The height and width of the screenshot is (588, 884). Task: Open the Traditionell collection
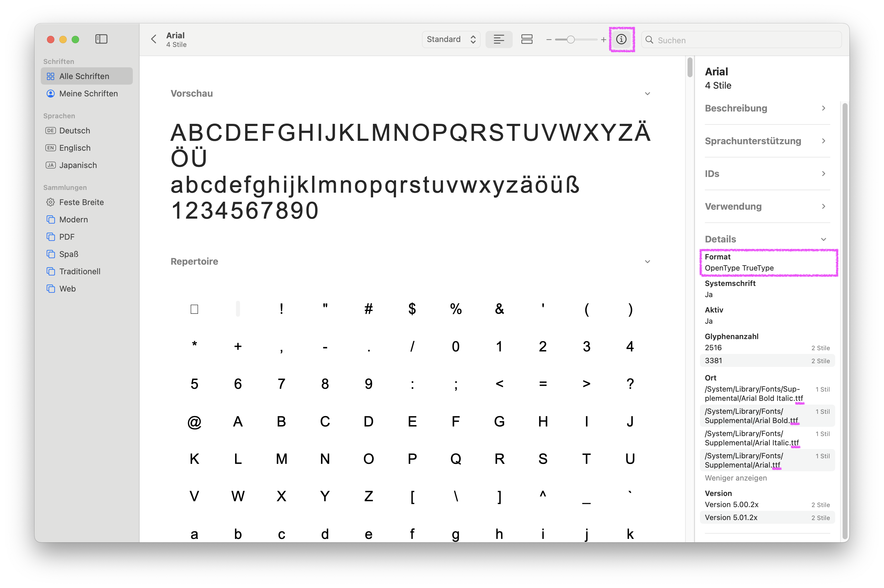point(86,271)
